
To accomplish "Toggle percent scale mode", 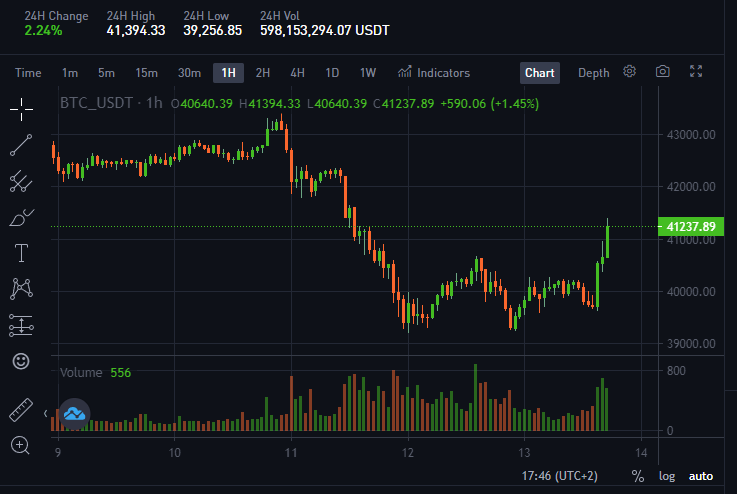I will (x=638, y=476).
